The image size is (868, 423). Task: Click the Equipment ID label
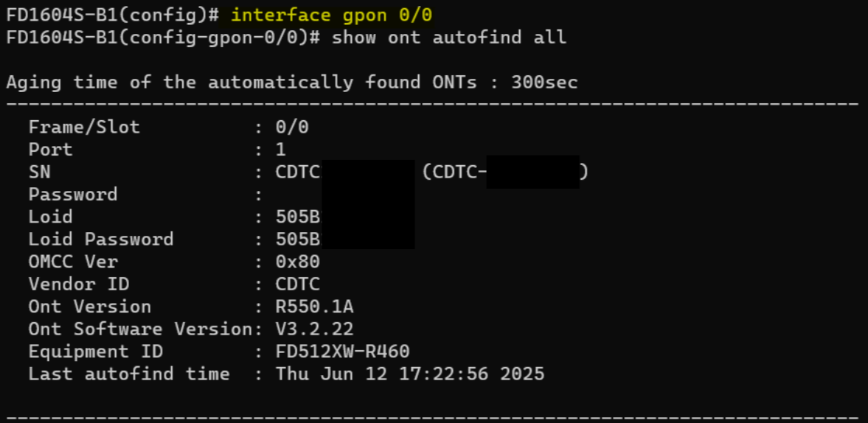pos(96,352)
